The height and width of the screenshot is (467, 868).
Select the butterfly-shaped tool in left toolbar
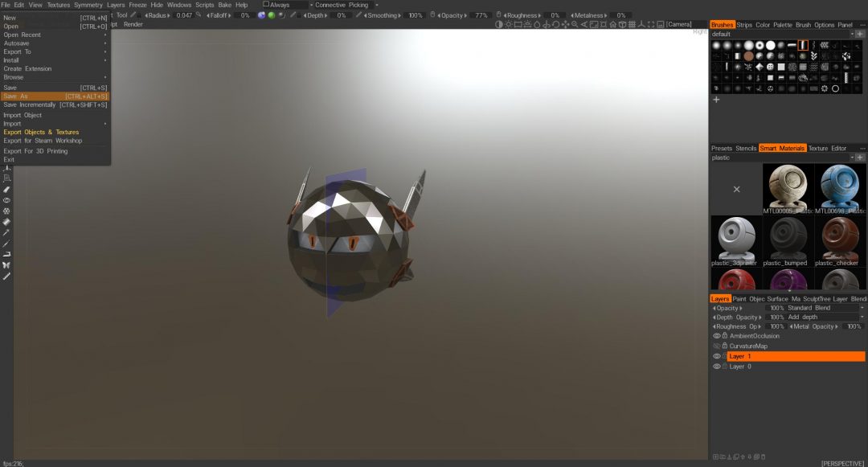point(6,265)
